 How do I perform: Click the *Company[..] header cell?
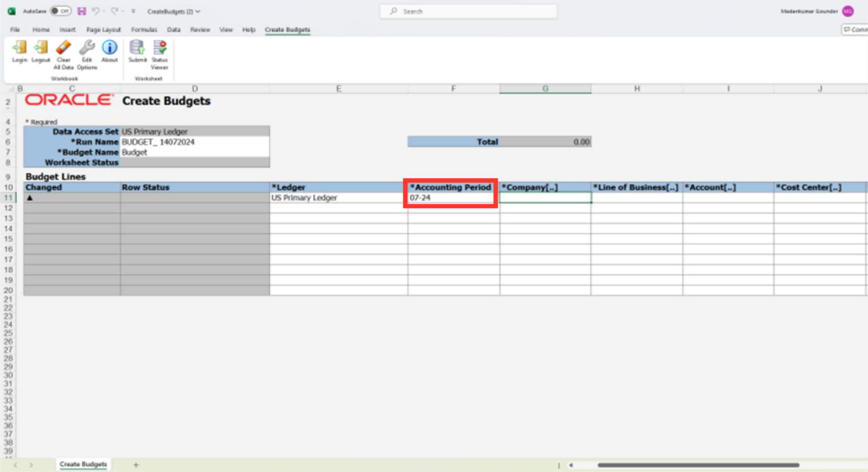click(545, 187)
